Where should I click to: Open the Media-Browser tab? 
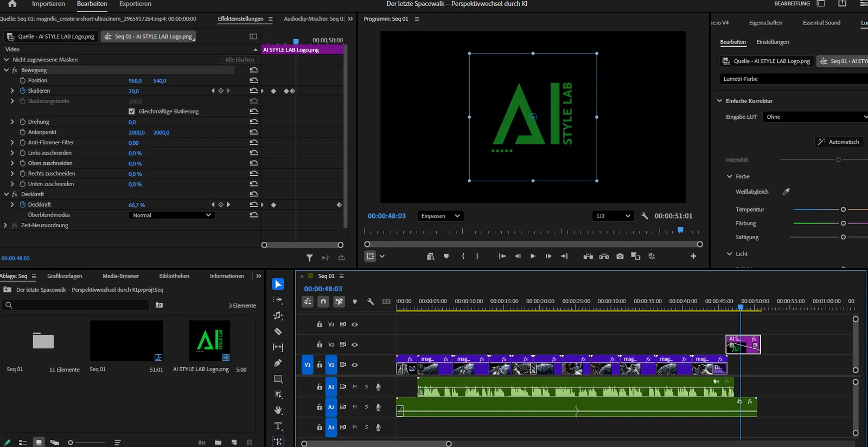(120, 276)
